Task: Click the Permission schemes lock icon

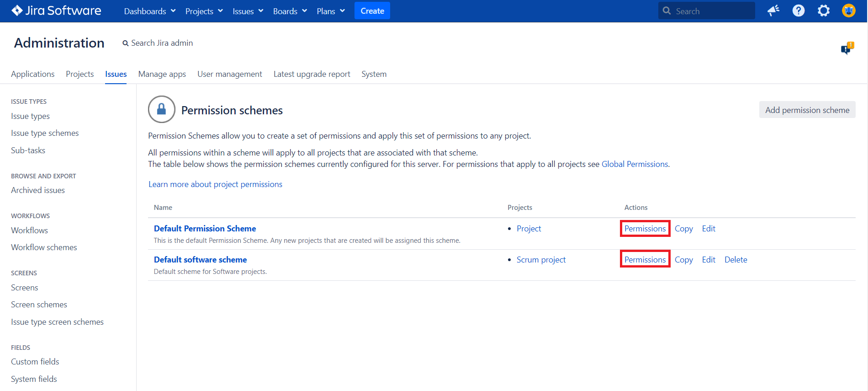Action: tap(161, 109)
